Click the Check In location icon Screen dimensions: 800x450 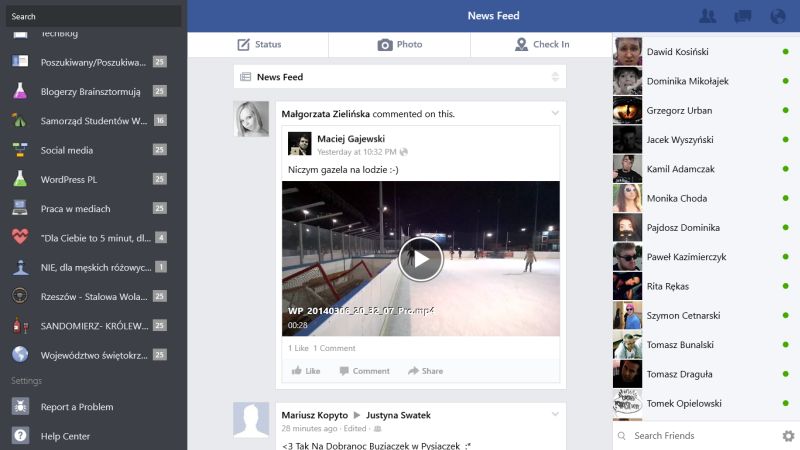point(521,44)
